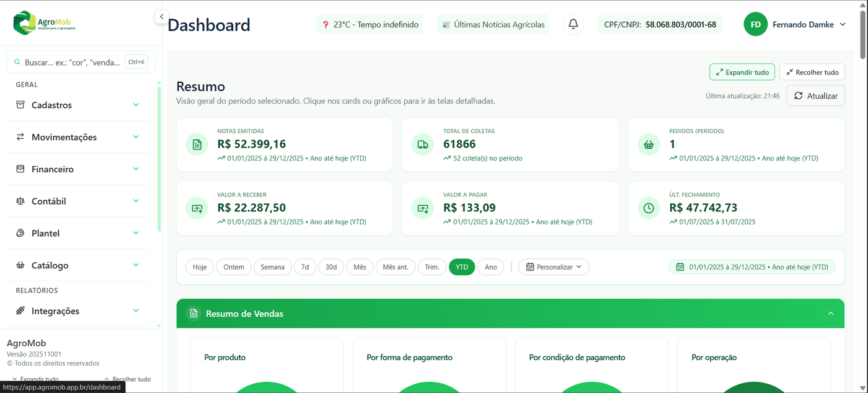Click the Pedidos basket icon
The height and width of the screenshot is (393, 868).
click(649, 144)
